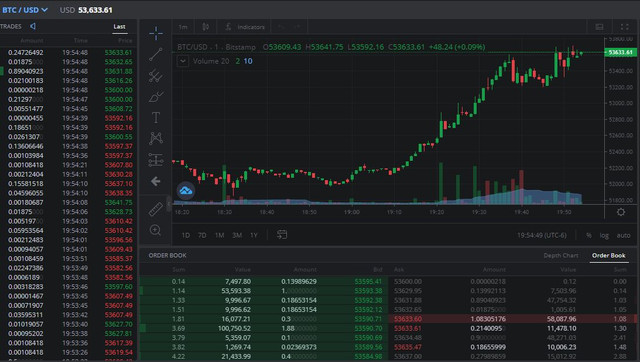The height and width of the screenshot is (362, 640).
Task: Open the BTC / USD pair dropdown
Action: coord(24,10)
